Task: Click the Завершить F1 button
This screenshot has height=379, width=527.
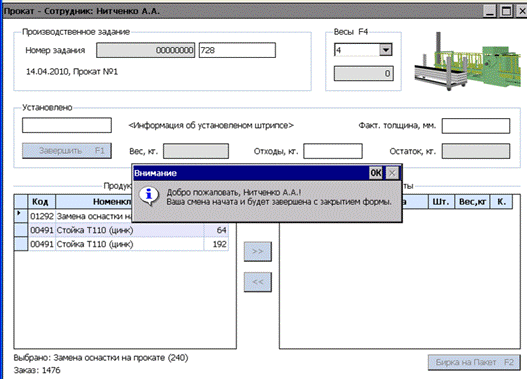Action: [67, 151]
